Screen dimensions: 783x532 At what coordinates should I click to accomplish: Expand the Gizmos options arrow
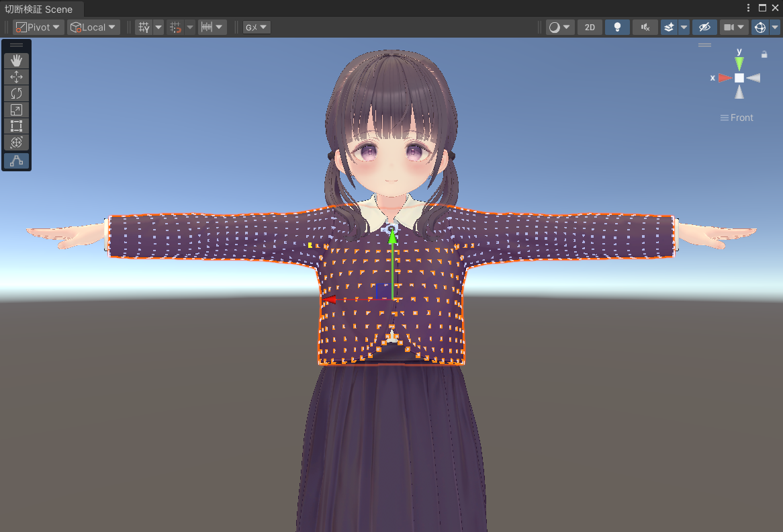(x=774, y=27)
